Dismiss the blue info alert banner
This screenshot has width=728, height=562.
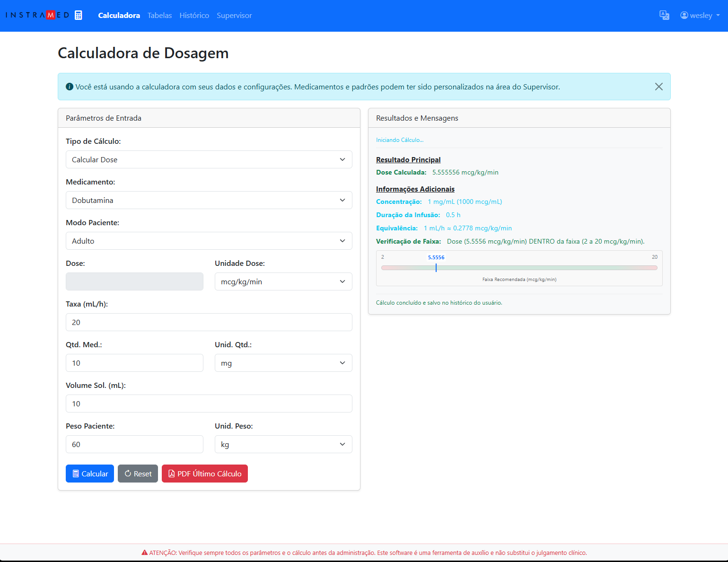click(x=658, y=87)
